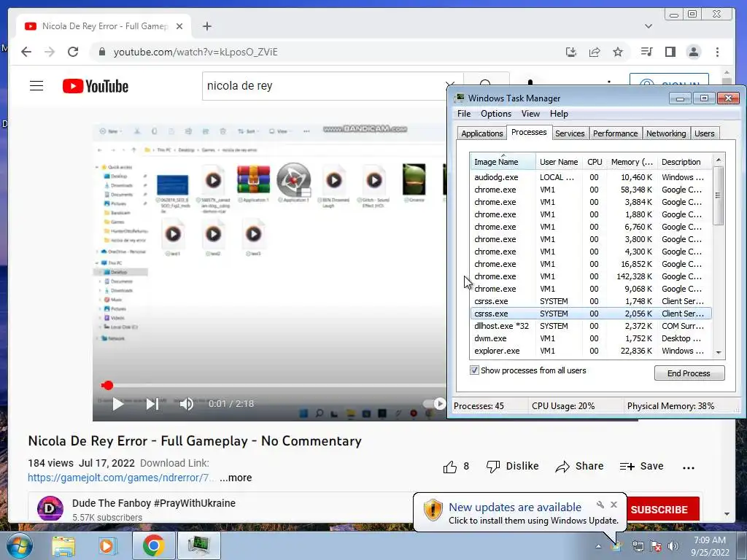Open the YouTube hamburger guide menu
Screen dimensions: 747x560
(36, 86)
